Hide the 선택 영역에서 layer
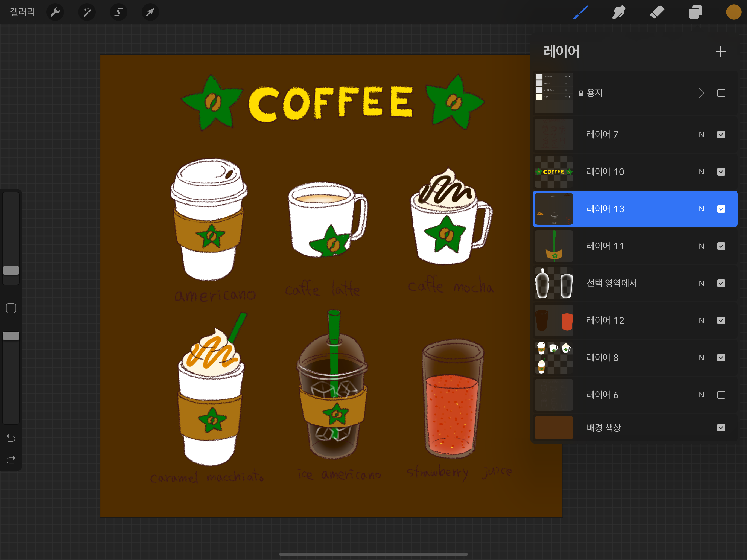 click(721, 283)
